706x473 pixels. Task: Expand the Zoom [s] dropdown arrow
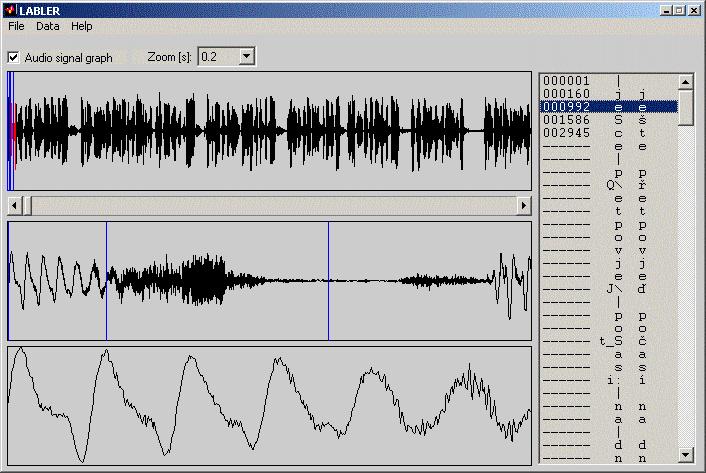pos(246,57)
